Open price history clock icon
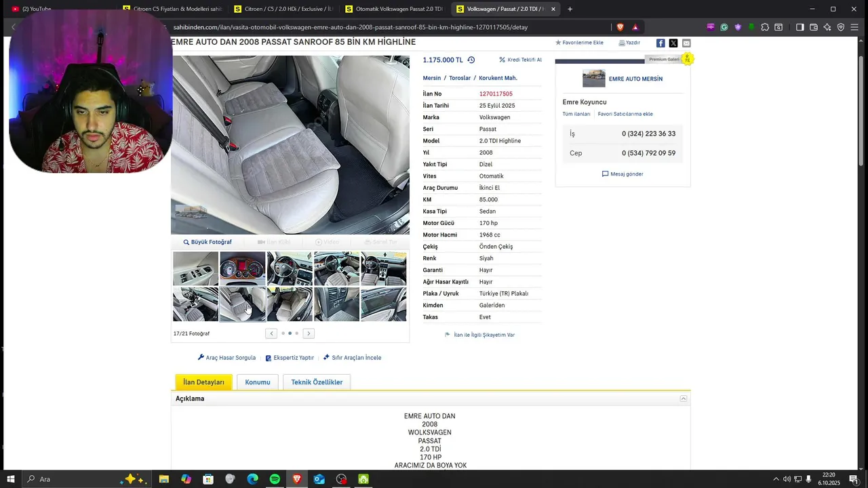This screenshot has height=488, width=868. click(471, 60)
